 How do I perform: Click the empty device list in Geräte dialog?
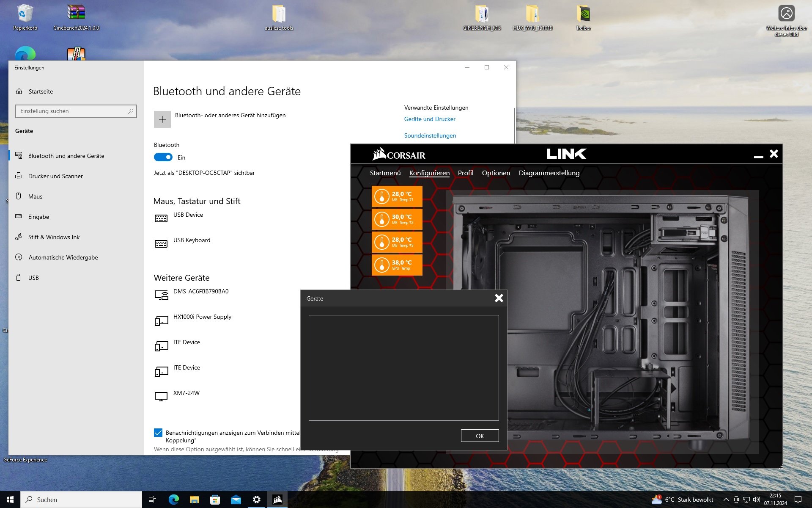(x=404, y=368)
